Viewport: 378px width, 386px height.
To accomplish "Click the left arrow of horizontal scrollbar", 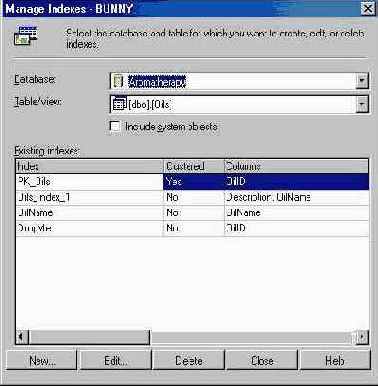I will pyautogui.click(x=22, y=337).
